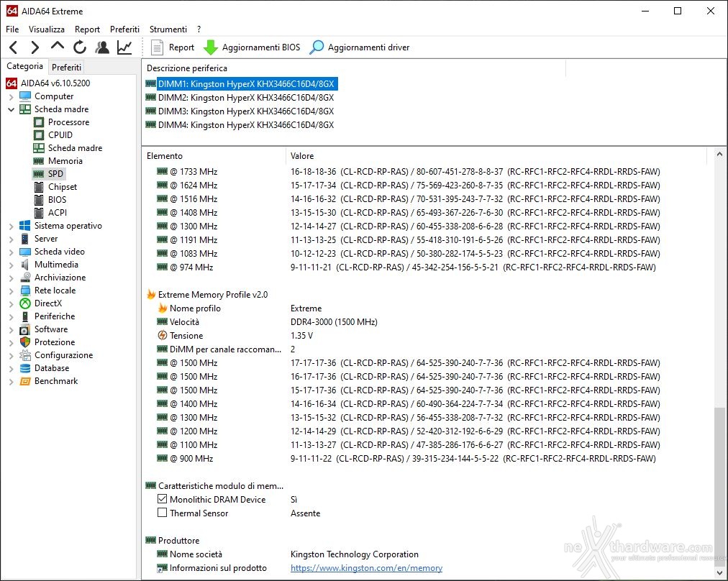Toggle the Monolithic DRAM Device checkbox

pos(162,499)
